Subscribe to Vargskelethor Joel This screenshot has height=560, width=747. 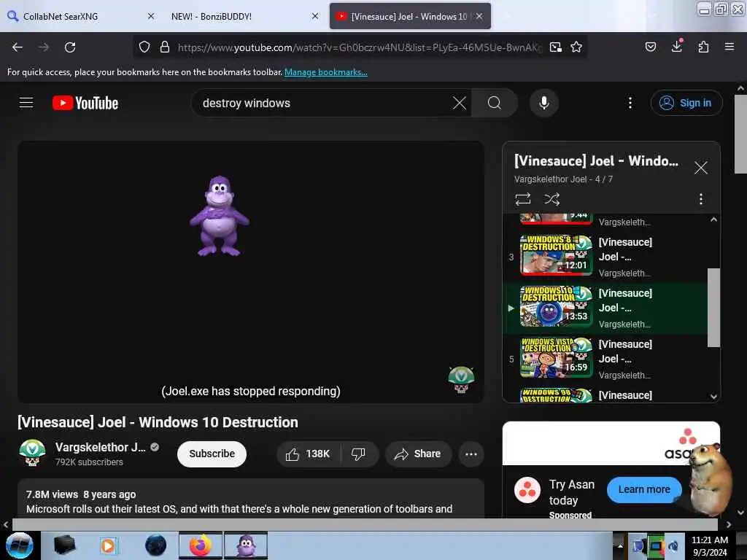212,454
